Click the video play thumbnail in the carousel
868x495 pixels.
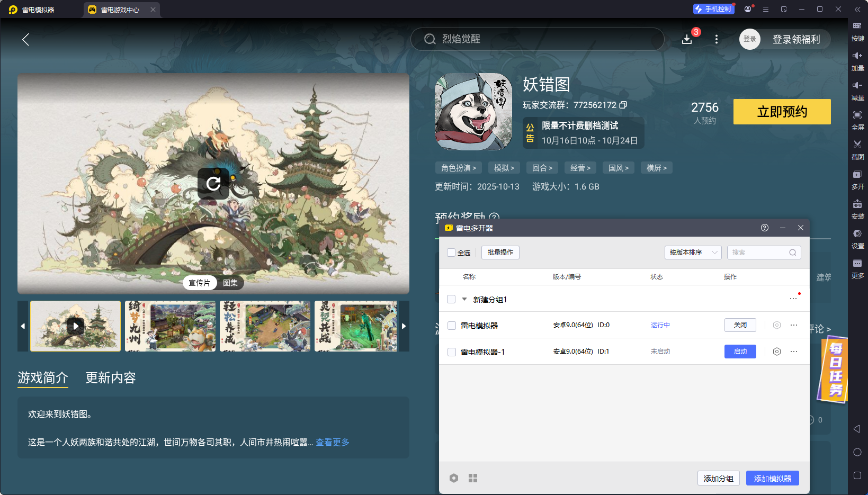coord(75,326)
